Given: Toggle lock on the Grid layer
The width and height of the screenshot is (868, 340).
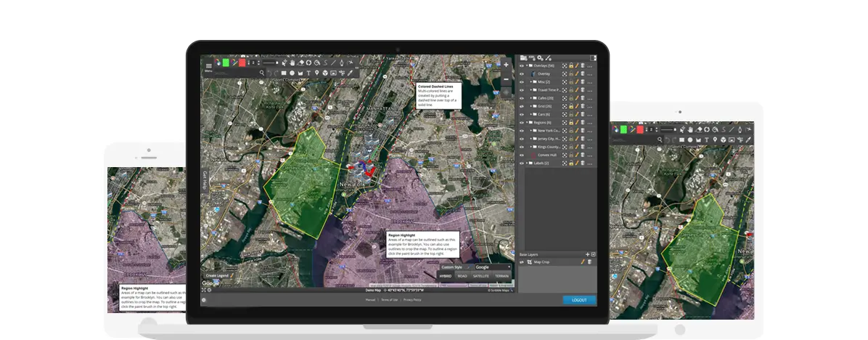Looking at the screenshot, I should 570,106.
